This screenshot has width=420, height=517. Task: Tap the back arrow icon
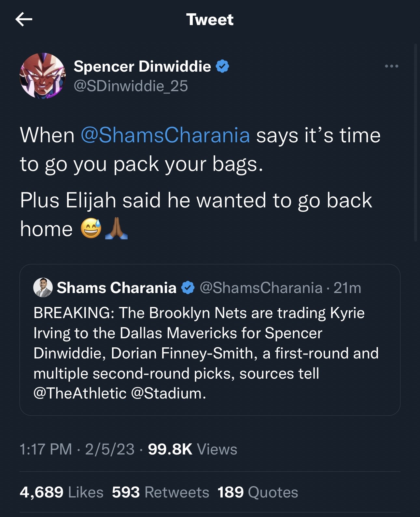coord(24,20)
